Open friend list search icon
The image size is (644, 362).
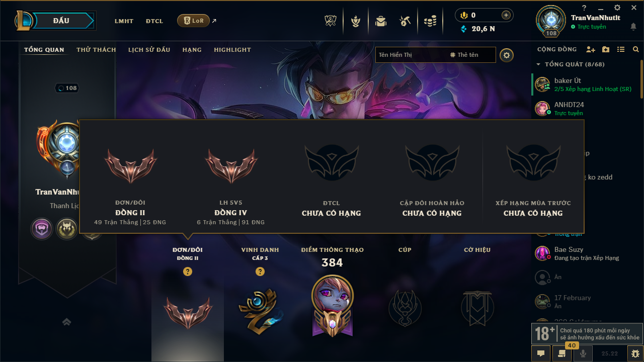[x=636, y=49]
